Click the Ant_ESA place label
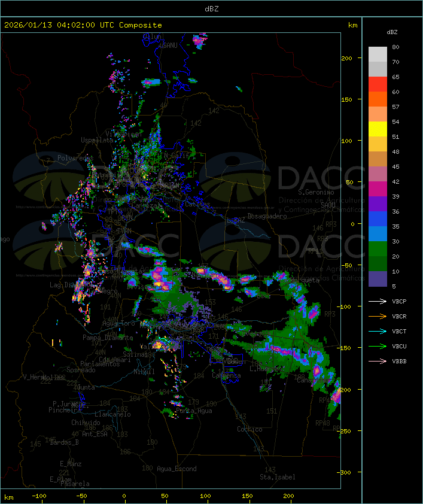 tap(95, 434)
